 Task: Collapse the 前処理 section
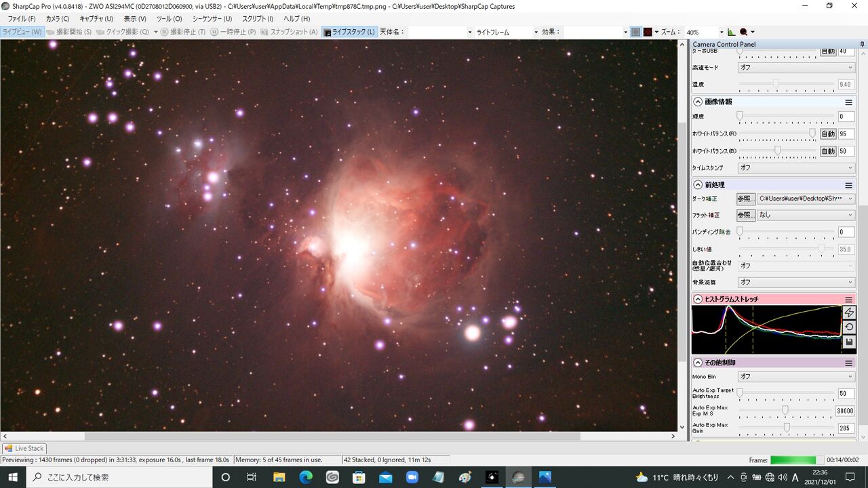click(698, 185)
